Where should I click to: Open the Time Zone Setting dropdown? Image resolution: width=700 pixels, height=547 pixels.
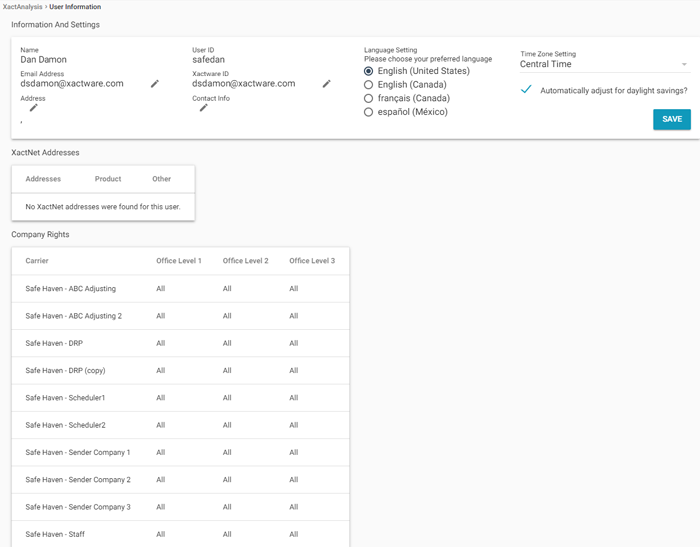[604, 65]
